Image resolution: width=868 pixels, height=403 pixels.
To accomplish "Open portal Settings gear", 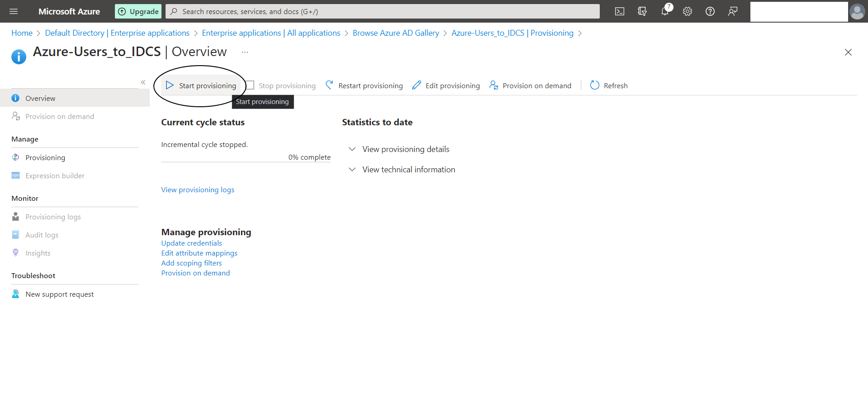I will click(688, 11).
